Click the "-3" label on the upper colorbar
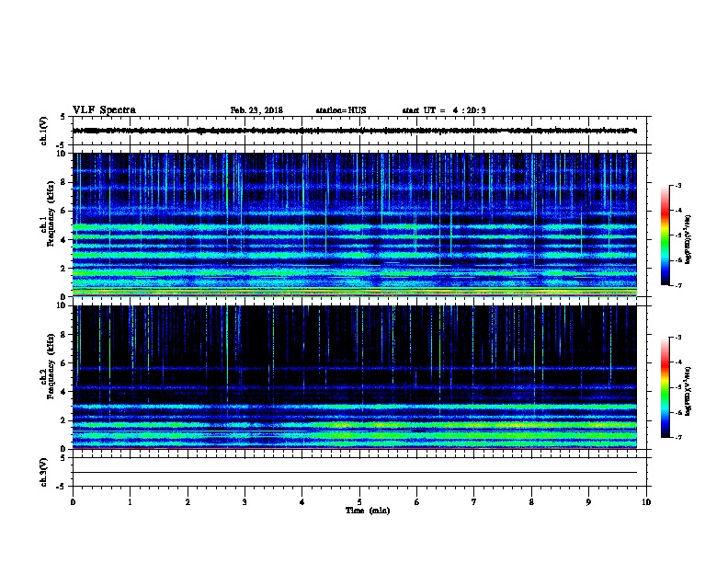The image size is (728, 563). [x=677, y=186]
